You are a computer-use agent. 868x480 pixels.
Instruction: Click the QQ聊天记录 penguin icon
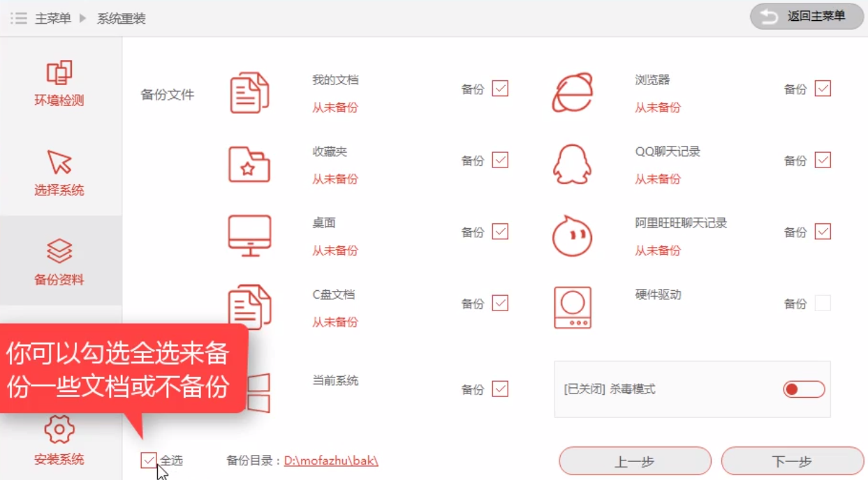(573, 165)
